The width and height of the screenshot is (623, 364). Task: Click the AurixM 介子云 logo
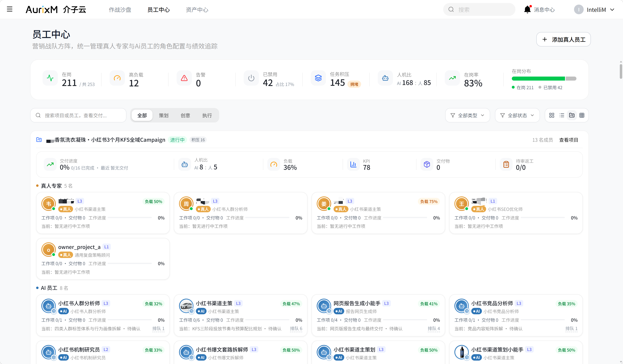click(56, 9)
